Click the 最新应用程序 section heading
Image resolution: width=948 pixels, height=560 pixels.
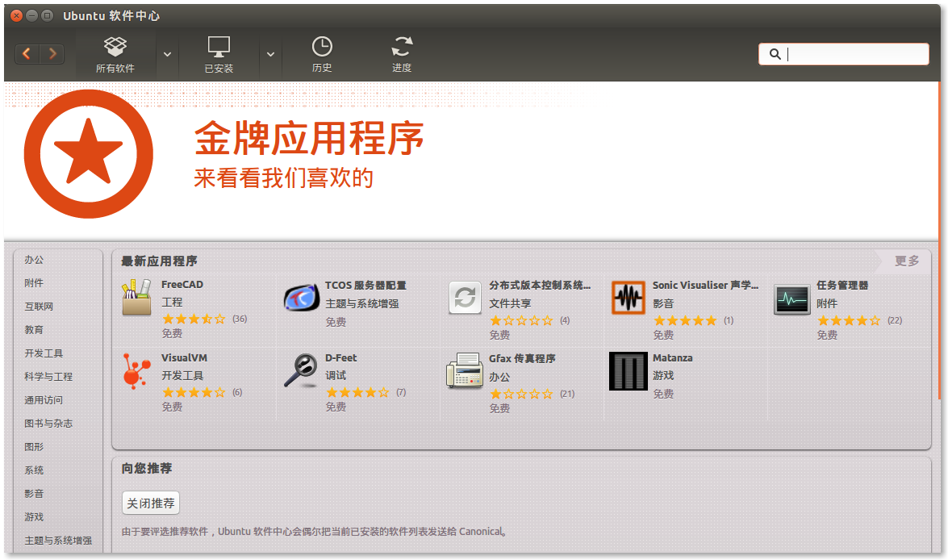[x=159, y=261]
